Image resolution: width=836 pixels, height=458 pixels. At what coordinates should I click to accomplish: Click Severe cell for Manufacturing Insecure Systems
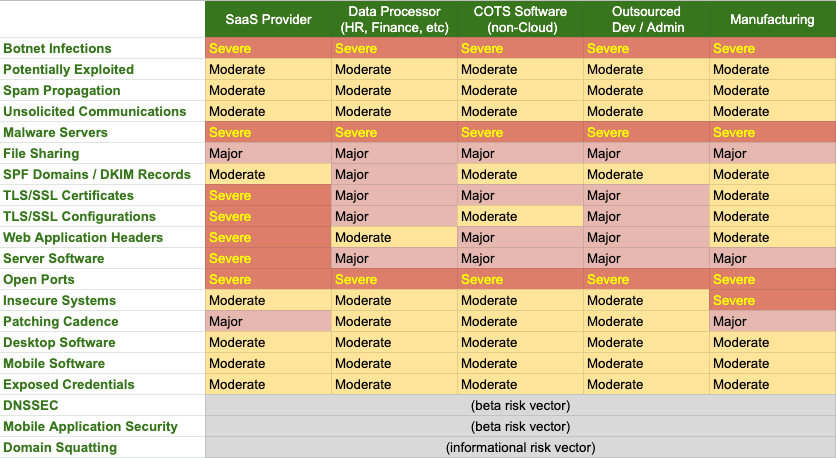[x=771, y=300]
